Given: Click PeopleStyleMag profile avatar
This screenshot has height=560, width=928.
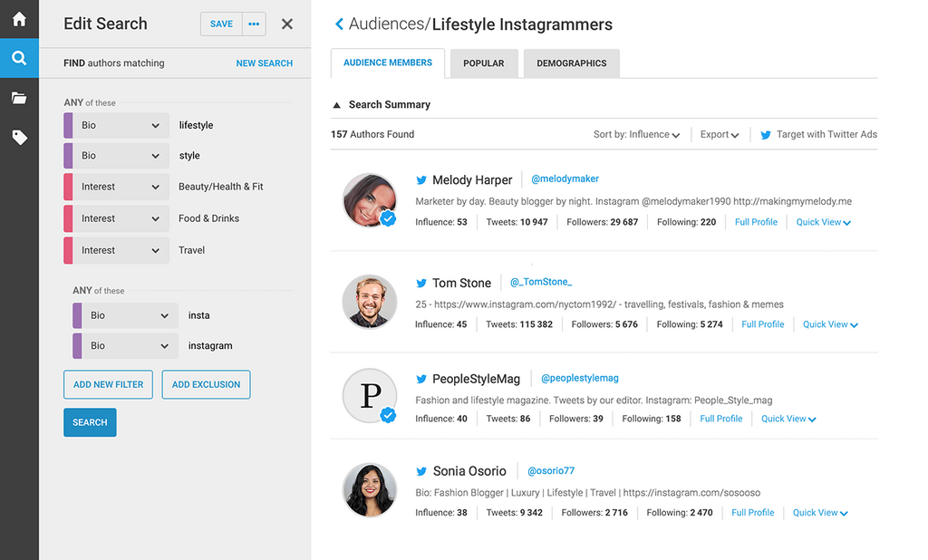Looking at the screenshot, I should tap(369, 395).
